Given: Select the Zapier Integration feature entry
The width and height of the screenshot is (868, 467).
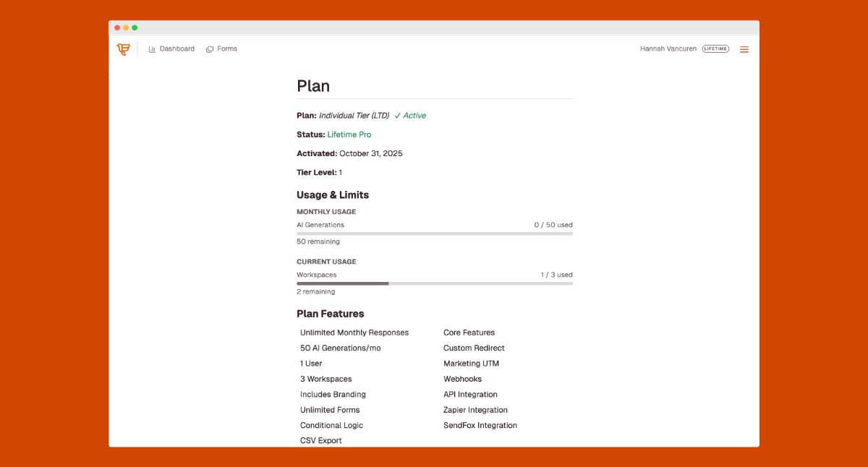Looking at the screenshot, I should point(475,410).
